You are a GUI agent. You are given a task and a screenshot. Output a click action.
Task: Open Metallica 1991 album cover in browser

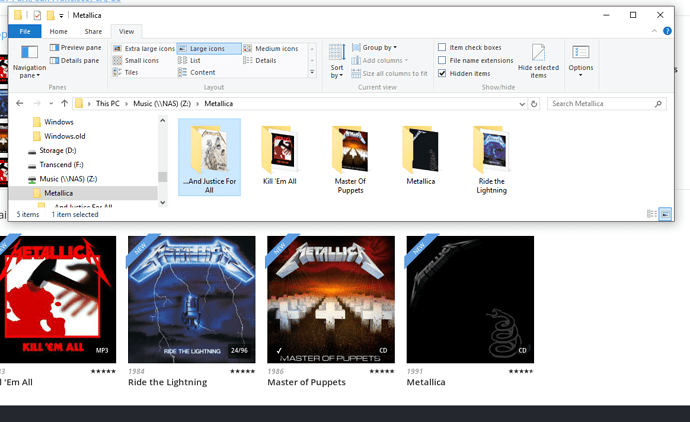(x=470, y=299)
